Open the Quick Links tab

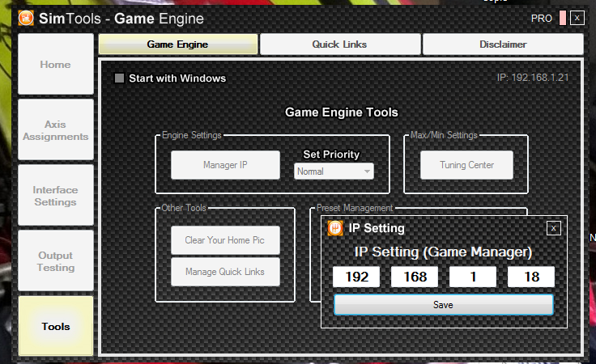pos(340,44)
